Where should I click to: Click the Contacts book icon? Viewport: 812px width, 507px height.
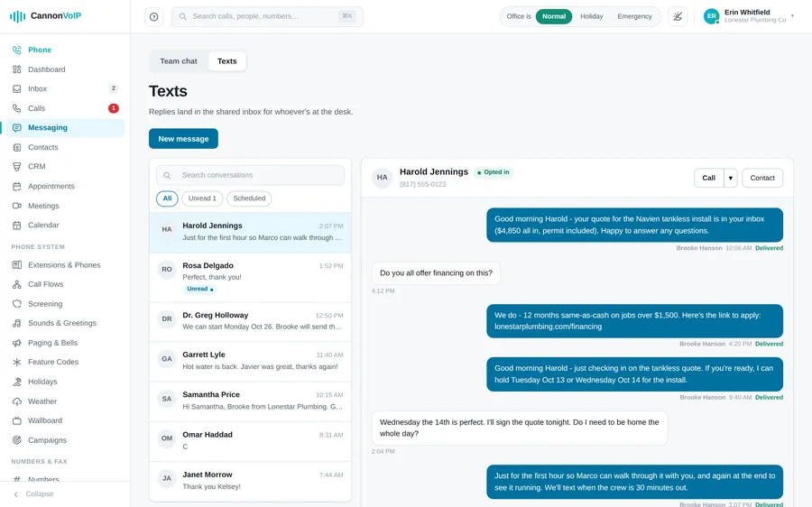coord(17,148)
